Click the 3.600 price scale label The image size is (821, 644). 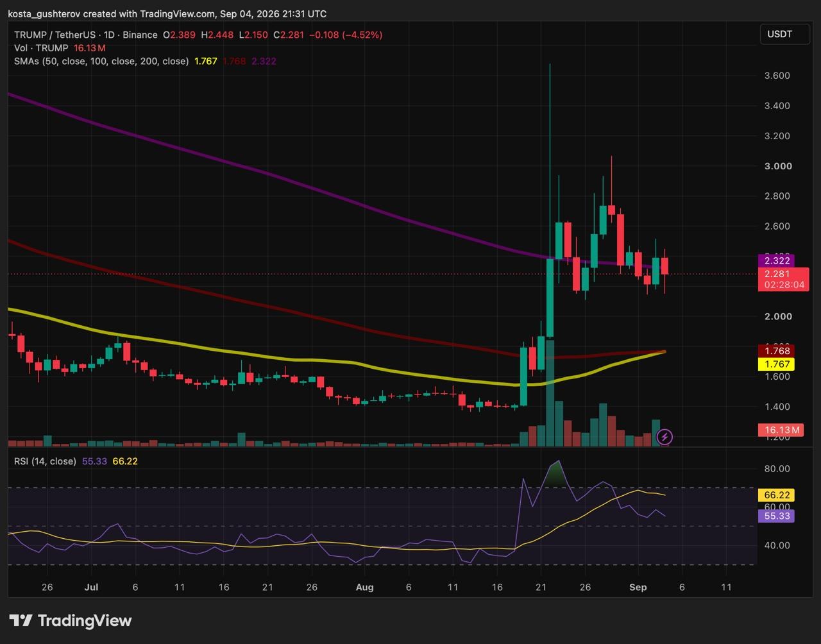pos(777,76)
